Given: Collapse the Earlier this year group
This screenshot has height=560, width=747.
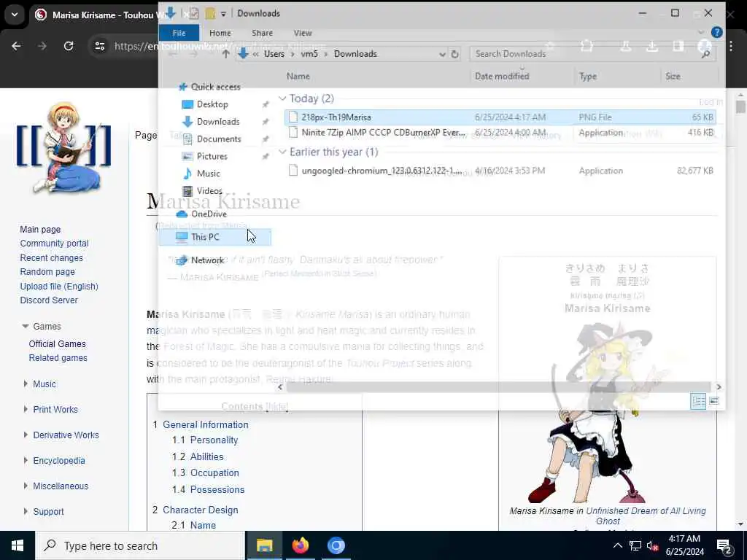Looking at the screenshot, I should [282, 152].
